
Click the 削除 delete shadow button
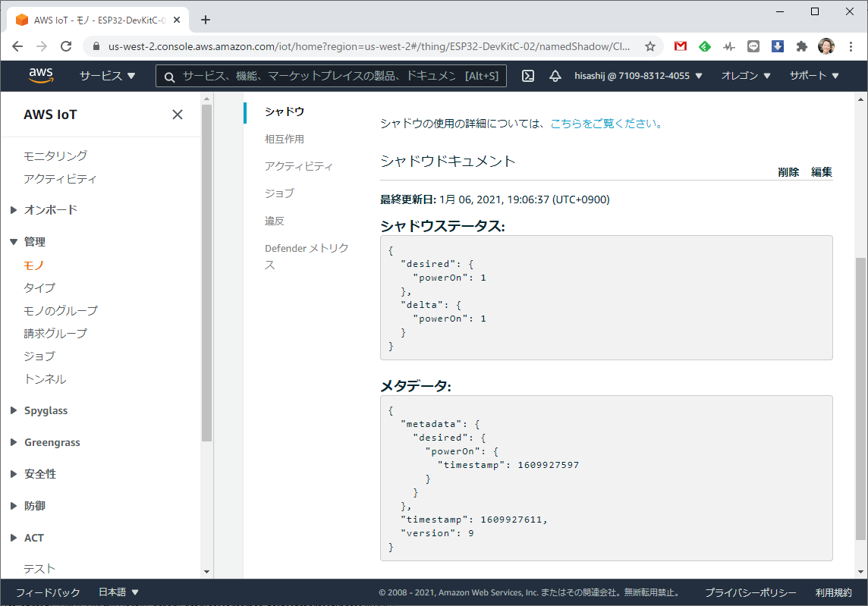(x=788, y=172)
